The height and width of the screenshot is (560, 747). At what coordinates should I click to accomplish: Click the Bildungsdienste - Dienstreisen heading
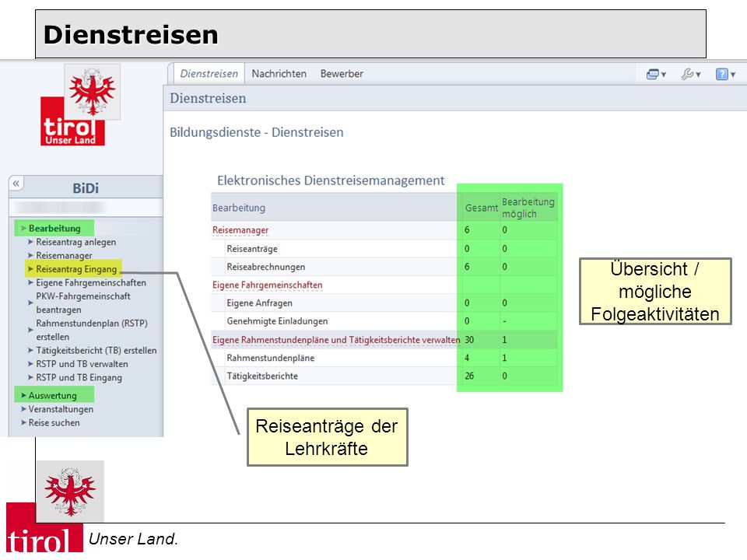pos(256,132)
